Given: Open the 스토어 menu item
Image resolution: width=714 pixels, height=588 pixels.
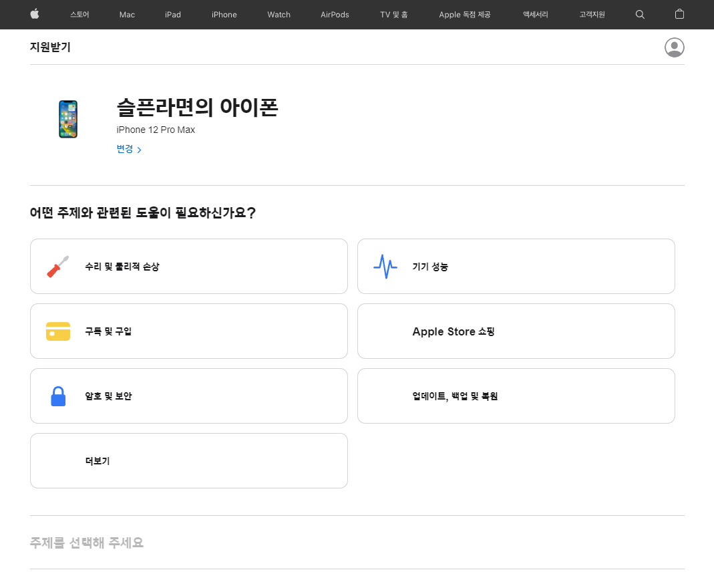Looking at the screenshot, I should [79, 15].
